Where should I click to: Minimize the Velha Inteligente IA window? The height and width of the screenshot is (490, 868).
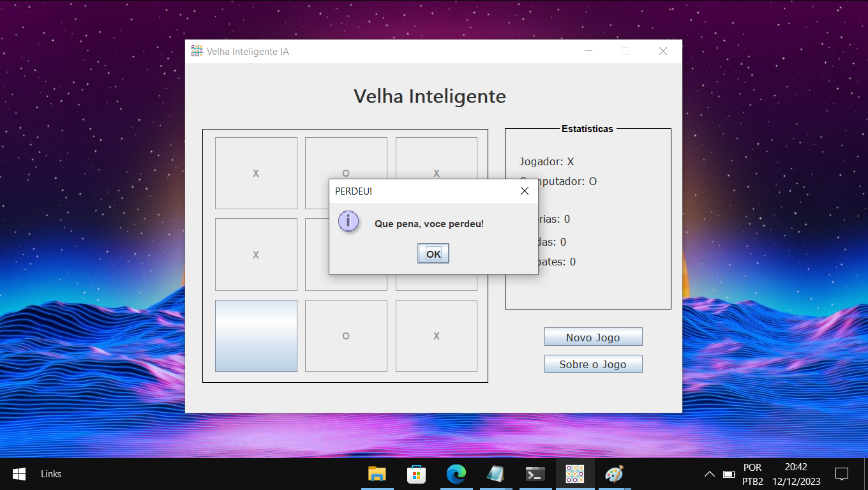coord(588,51)
